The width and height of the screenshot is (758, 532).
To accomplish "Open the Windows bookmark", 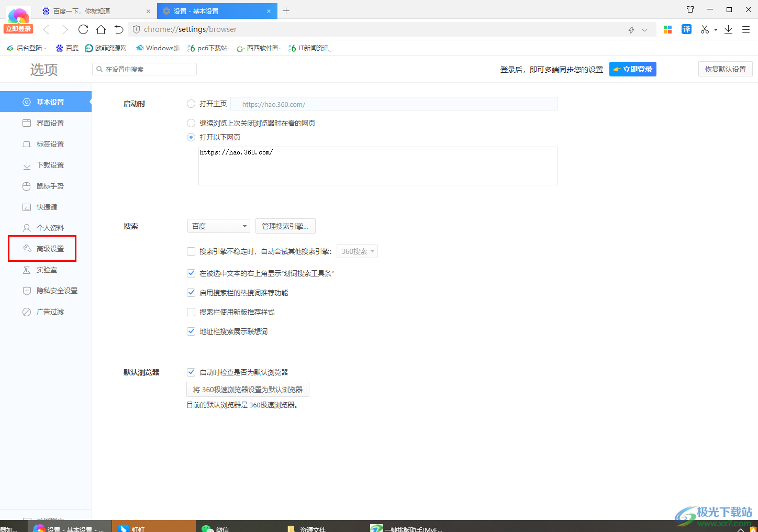I will tap(158, 48).
